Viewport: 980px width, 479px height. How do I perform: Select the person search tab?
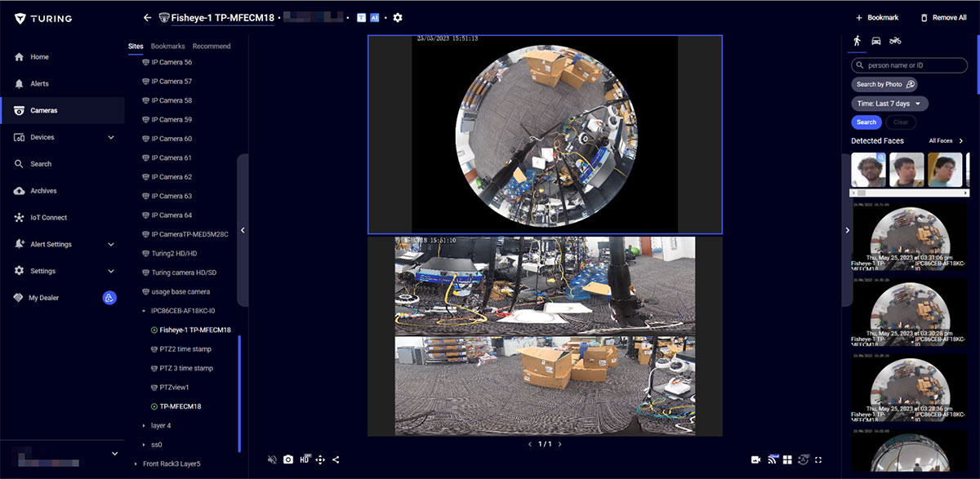857,41
